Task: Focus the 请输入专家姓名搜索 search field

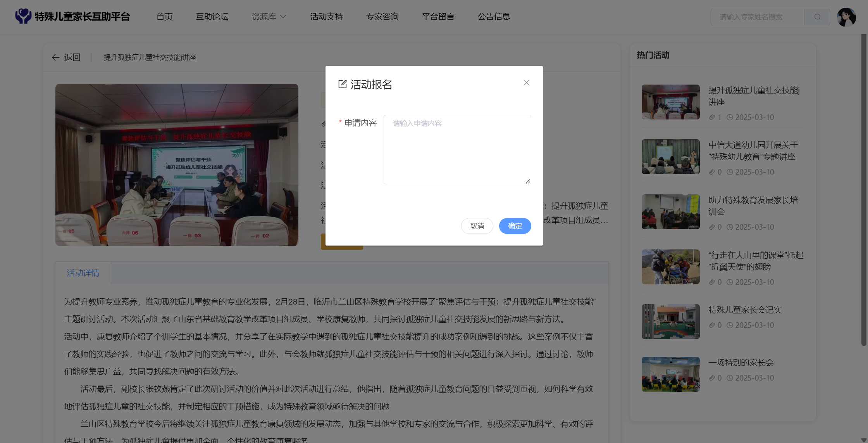Action: pos(757,17)
